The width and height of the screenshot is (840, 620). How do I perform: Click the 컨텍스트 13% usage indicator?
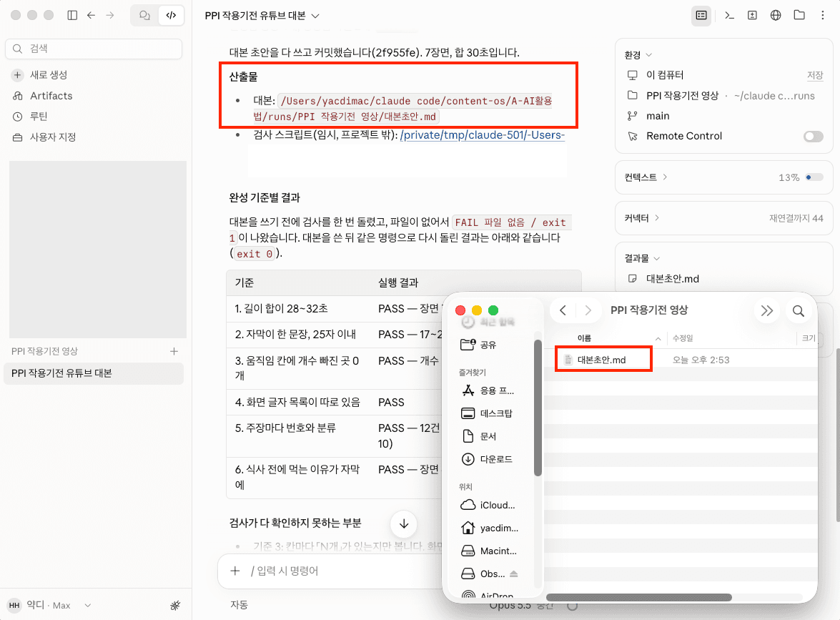(801, 177)
